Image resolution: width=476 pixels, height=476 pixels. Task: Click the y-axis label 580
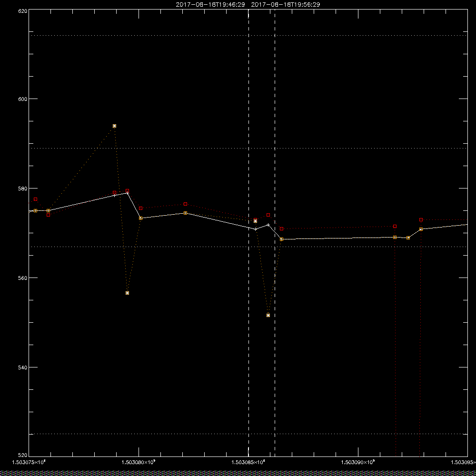tap(23, 188)
